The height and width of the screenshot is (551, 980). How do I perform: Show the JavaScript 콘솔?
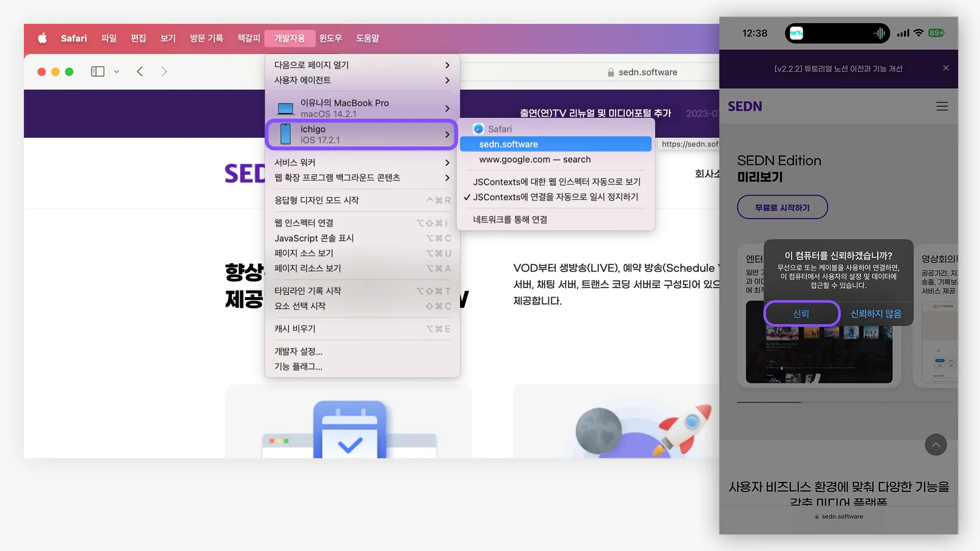[362, 238]
